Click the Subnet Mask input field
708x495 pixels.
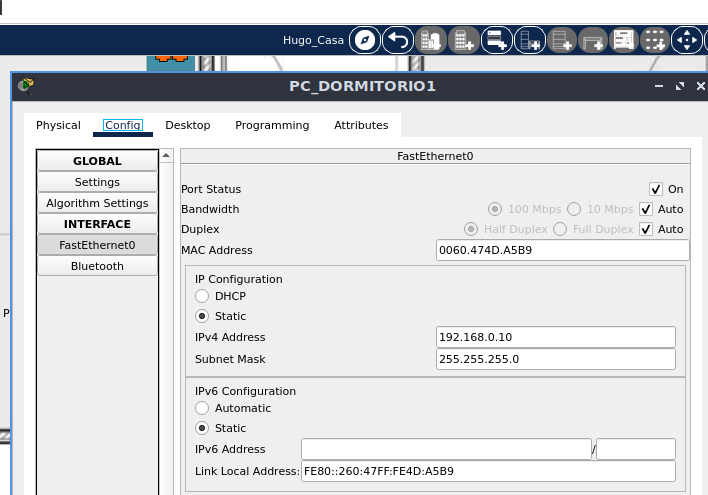pos(556,359)
